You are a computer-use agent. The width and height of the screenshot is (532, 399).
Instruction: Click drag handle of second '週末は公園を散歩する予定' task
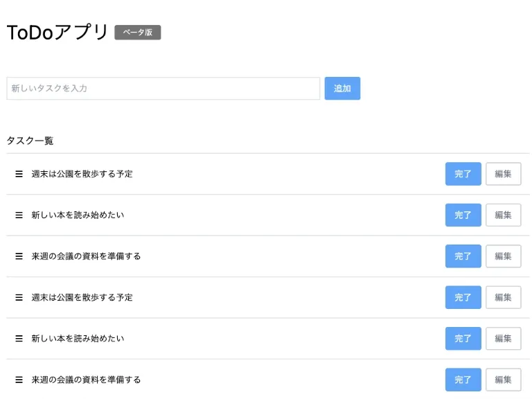point(19,297)
